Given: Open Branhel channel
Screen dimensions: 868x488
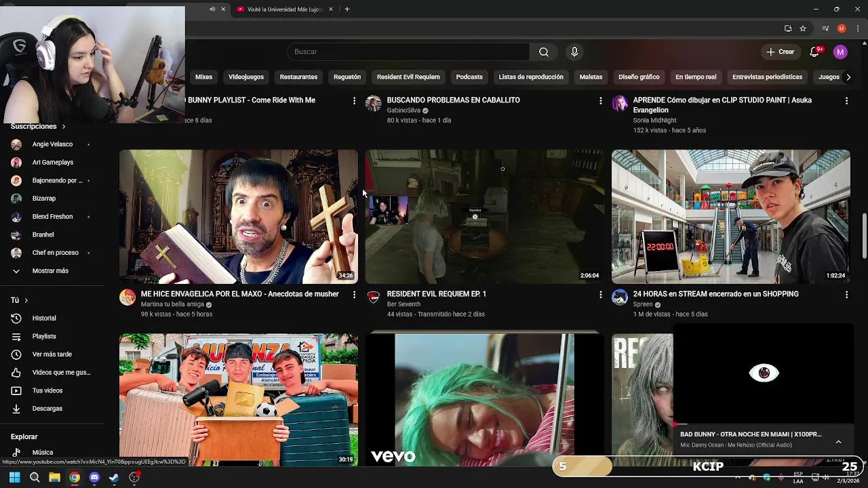Looking at the screenshot, I should 51,235.
